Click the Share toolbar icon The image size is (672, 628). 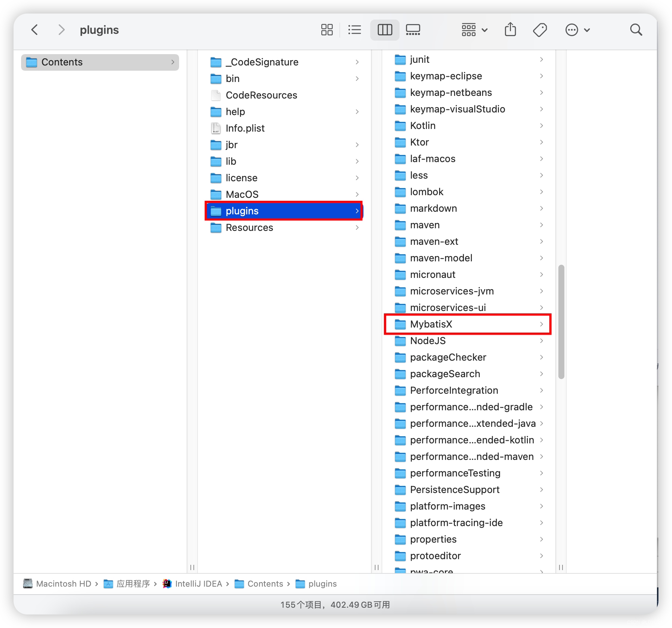pos(510,30)
